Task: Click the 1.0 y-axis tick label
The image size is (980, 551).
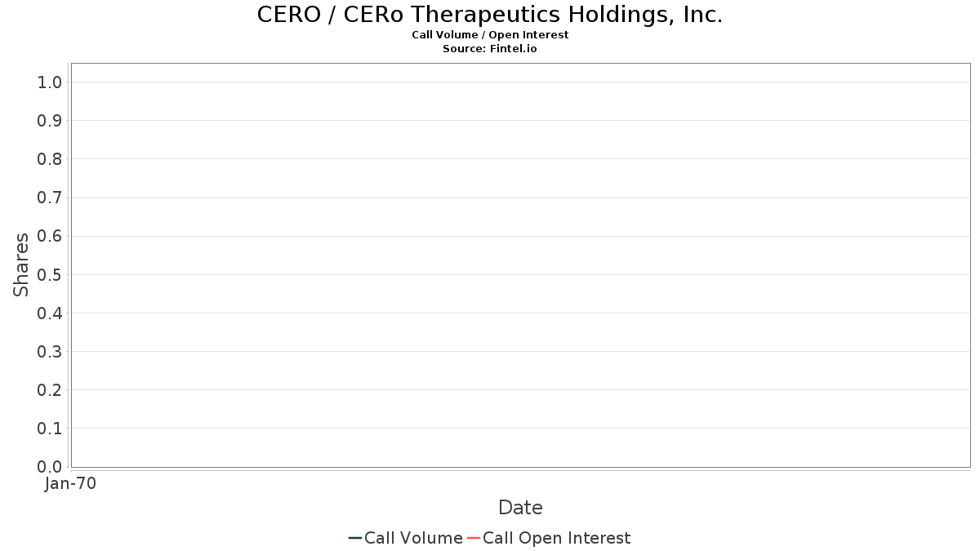Action: coord(50,82)
